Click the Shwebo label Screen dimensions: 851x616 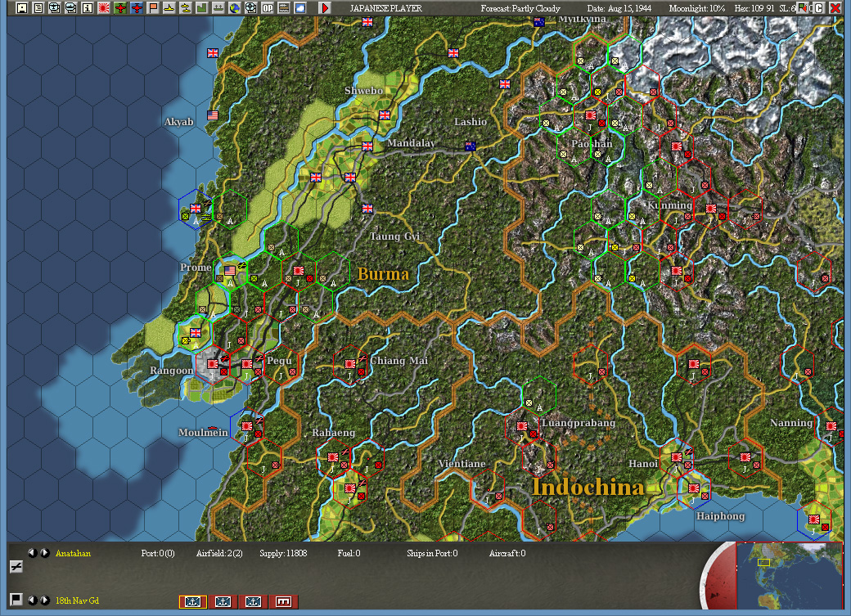click(363, 91)
